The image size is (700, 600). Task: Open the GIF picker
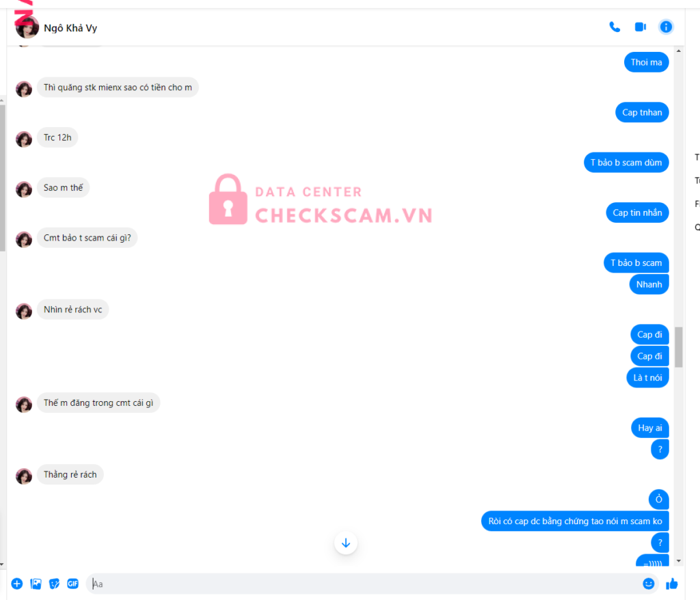pos(72,584)
